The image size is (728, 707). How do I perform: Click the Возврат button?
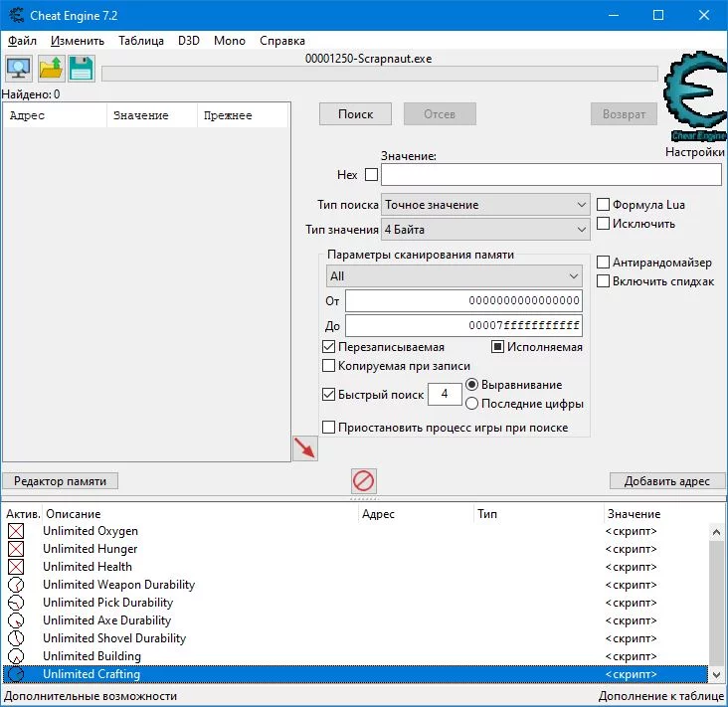pos(624,114)
